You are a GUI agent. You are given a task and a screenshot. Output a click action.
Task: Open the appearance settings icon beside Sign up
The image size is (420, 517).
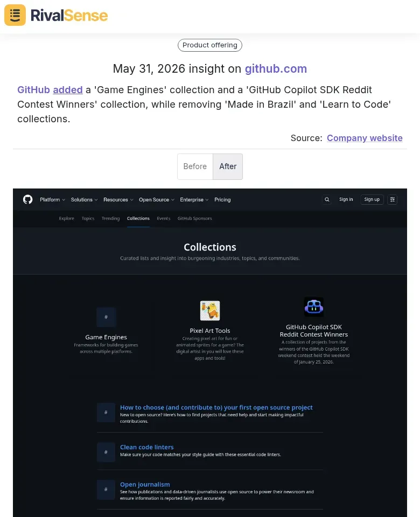(x=393, y=199)
